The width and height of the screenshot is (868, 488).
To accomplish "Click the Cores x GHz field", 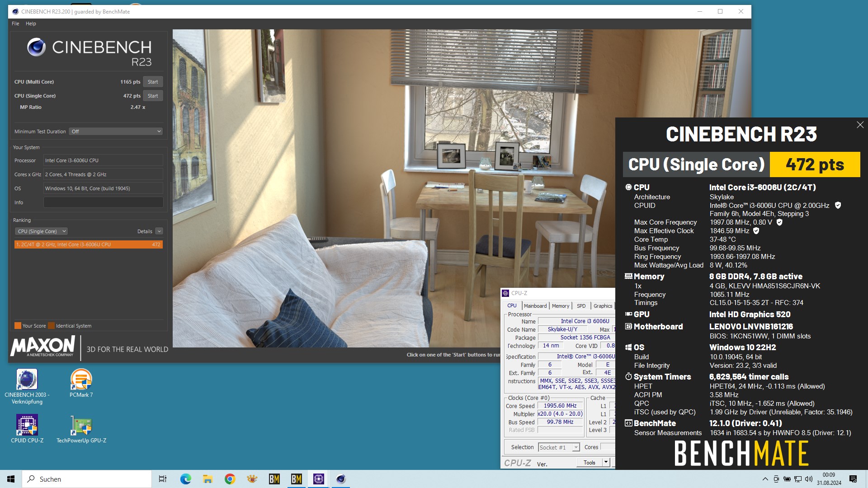I will pos(103,174).
